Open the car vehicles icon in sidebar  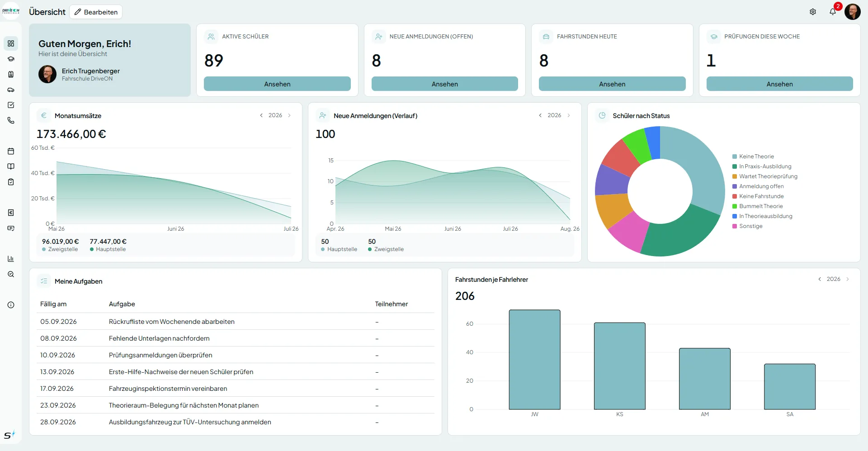pos(11,90)
